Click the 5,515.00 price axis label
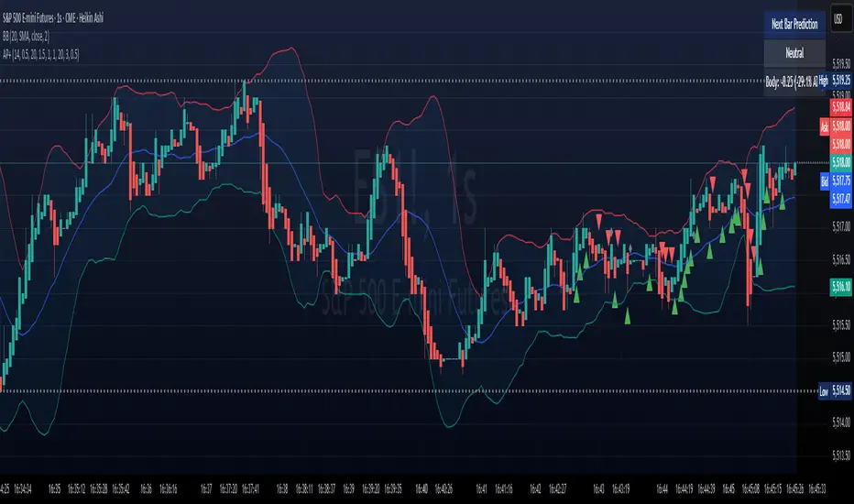The width and height of the screenshot is (854, 504). 841,357
